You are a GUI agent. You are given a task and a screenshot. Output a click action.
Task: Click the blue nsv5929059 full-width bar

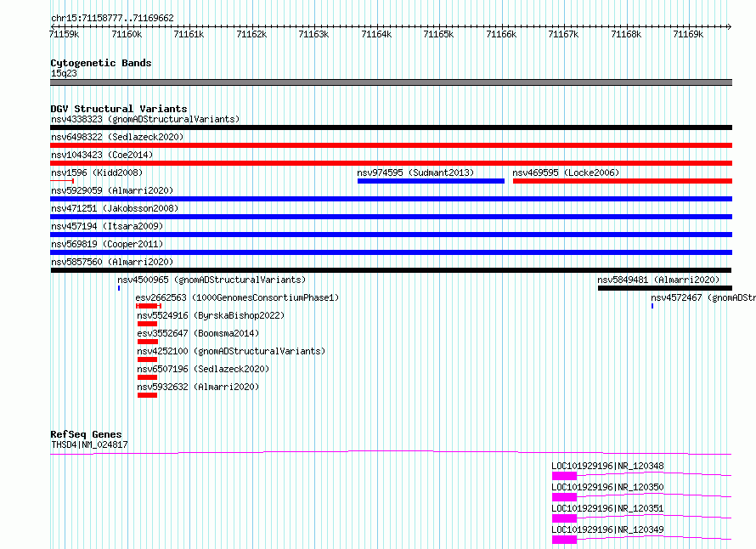(x=391, y=199)
